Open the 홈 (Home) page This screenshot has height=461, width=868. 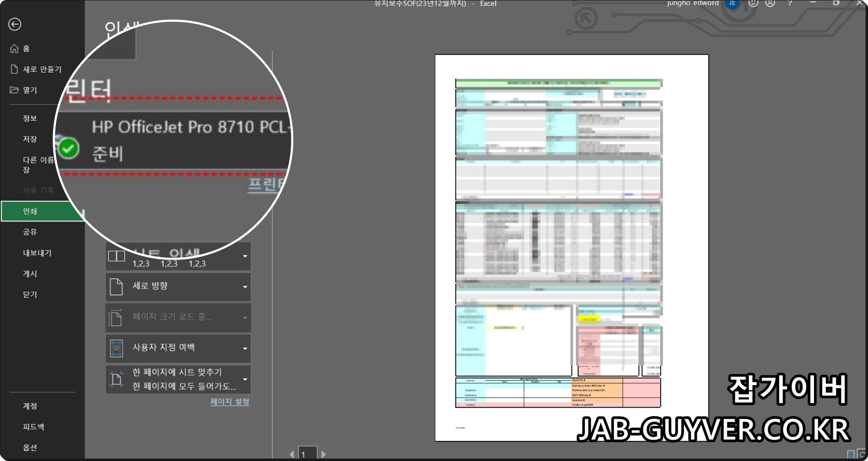tap(26, 49)
